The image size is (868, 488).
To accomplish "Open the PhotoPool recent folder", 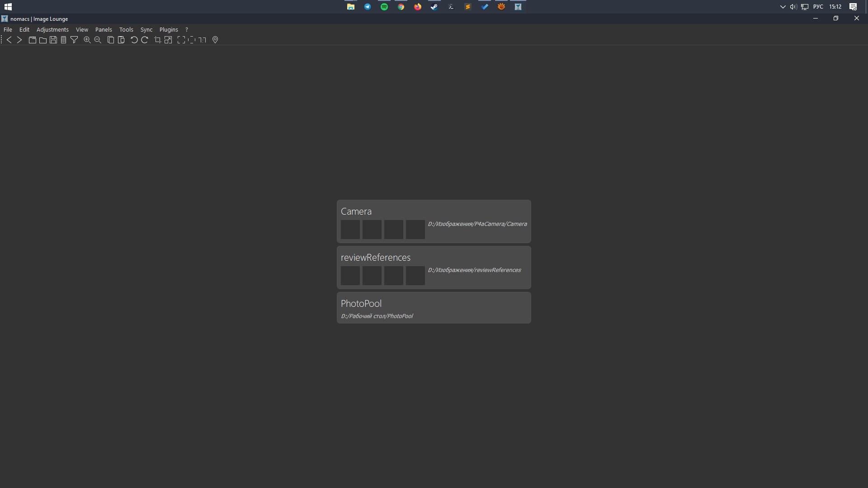I will [434, 308].
